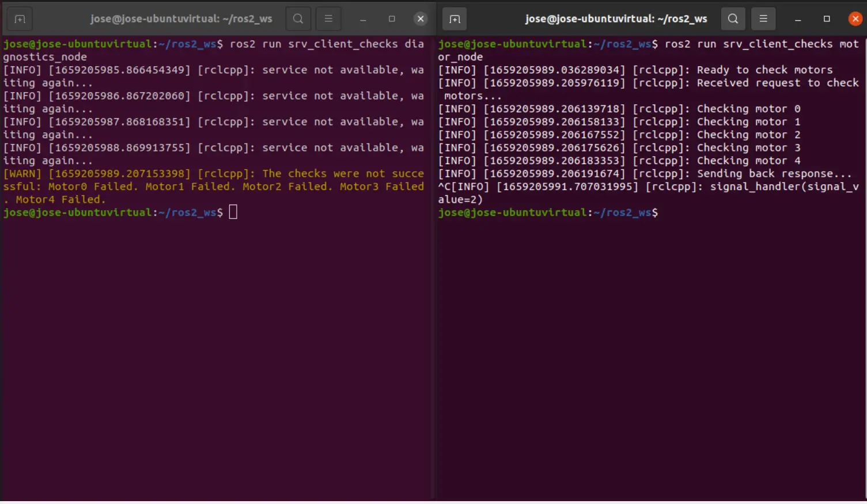
Task: Open a new tab in the right terminal
Action: pos(454,18)
